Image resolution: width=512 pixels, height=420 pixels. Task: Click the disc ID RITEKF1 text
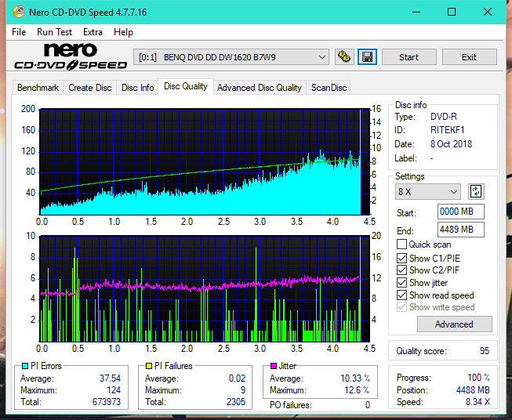[448, 130]
